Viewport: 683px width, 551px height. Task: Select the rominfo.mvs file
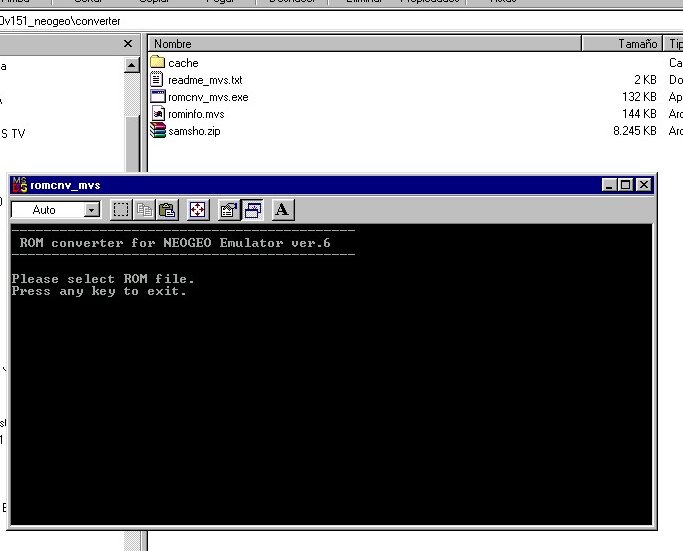pyautogui.click(x=196, y=114)
